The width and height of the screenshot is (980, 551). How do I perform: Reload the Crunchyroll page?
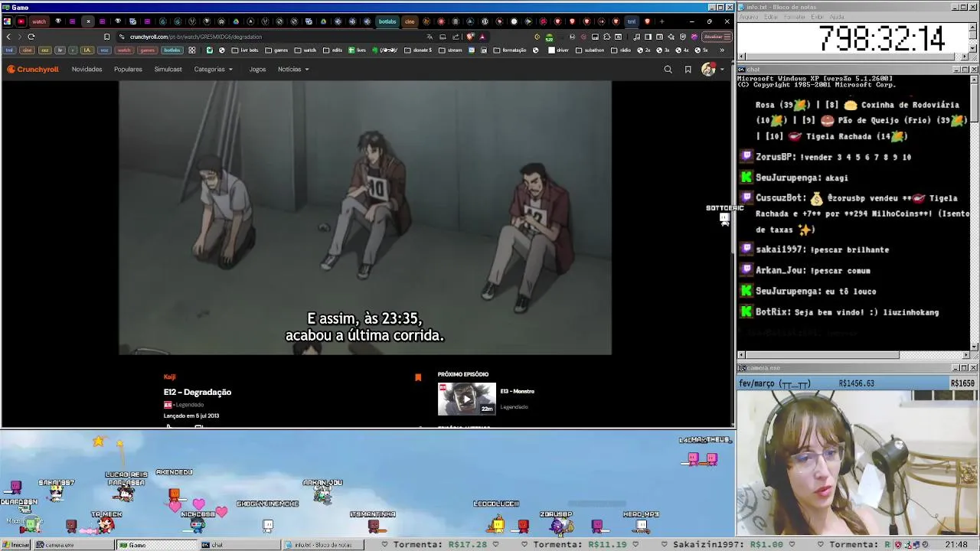[31, 37]
